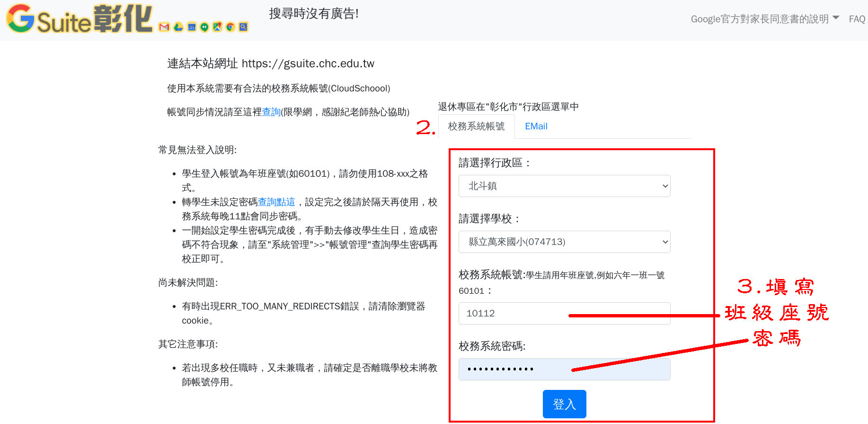
Task: Click the Chrome browser icon
Action: 230,27
